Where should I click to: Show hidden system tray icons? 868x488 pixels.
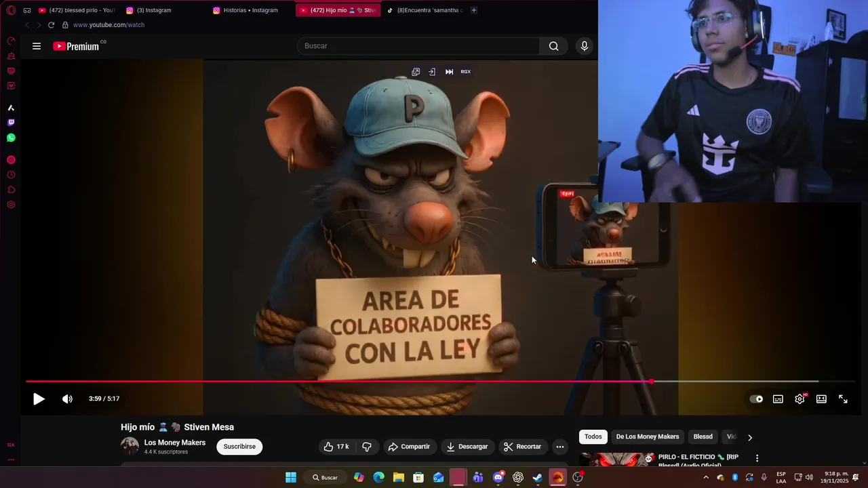pyautogui.click(x=706, y=477)
